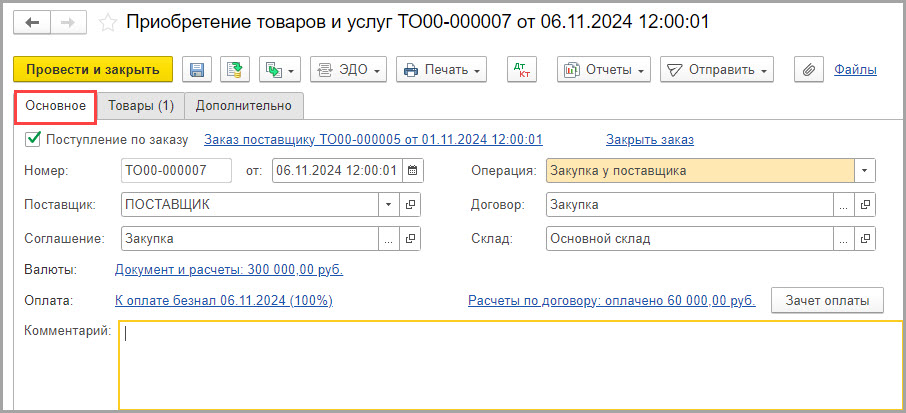Edit the Номер field ТО00-000007
906x413 pixels.
[176, 171]
